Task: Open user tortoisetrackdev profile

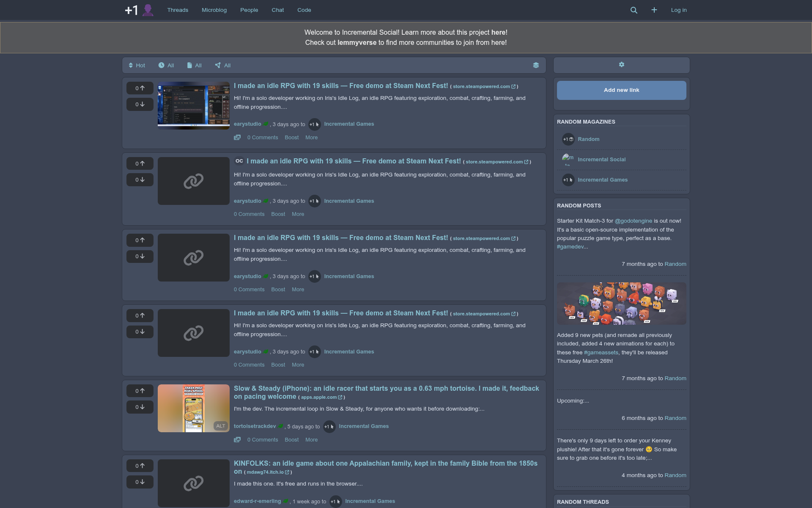Action: 255,426
